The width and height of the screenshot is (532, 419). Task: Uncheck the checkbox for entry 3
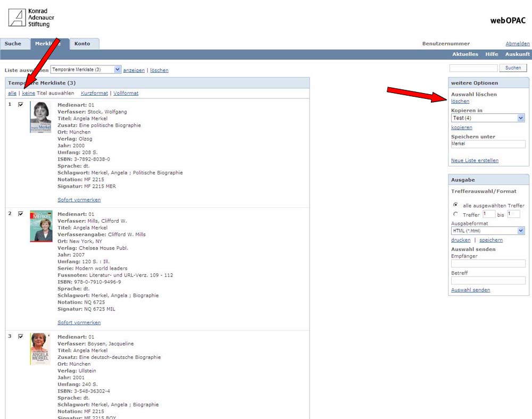(x=21, y=337)
